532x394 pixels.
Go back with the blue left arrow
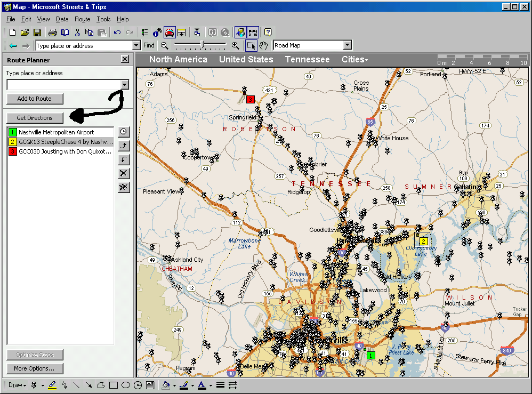(x=13, y=45)
